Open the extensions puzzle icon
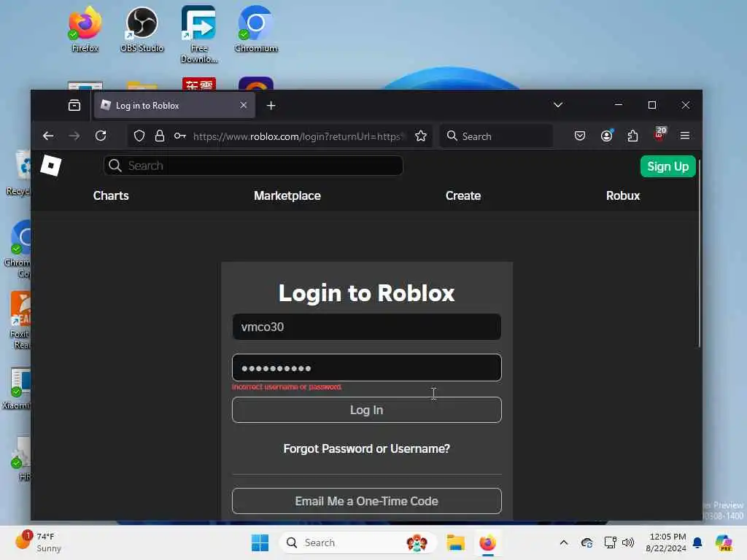This screenshot has height=560, width=747. tap(632, 136)
